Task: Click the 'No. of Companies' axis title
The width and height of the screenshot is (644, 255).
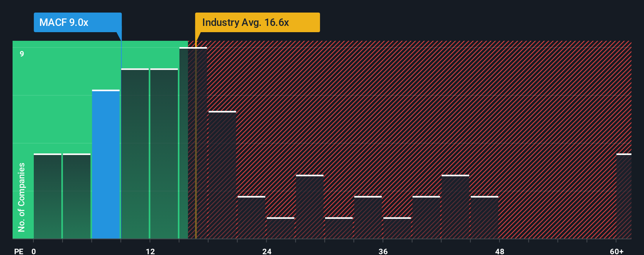Action: 22,197
